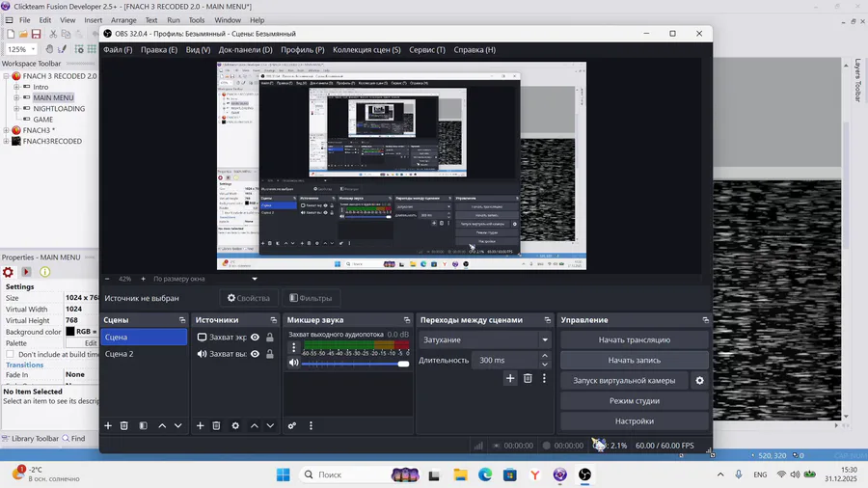Move scene up arrow in Scenes panel

(162, 425)
